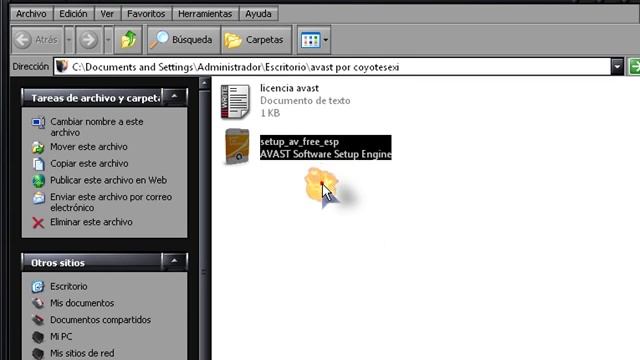Click the Escritorio desktop icon
Image resolution: width=640 pixels, height=360 pixels.
click(38, 287)
